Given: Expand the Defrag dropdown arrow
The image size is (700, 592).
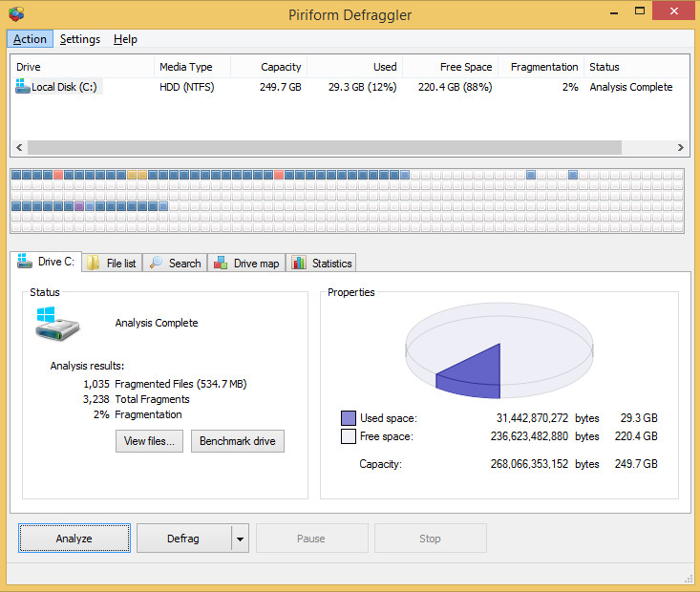Looking at the screenshot, I should coord(241,539).
